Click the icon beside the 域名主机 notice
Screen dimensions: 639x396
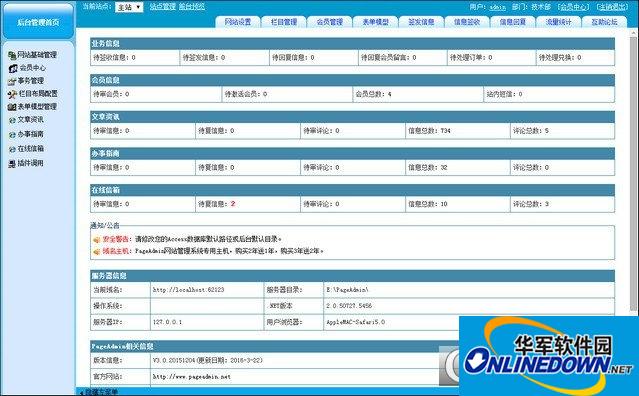pyautogui.click(x=97, y=251)
